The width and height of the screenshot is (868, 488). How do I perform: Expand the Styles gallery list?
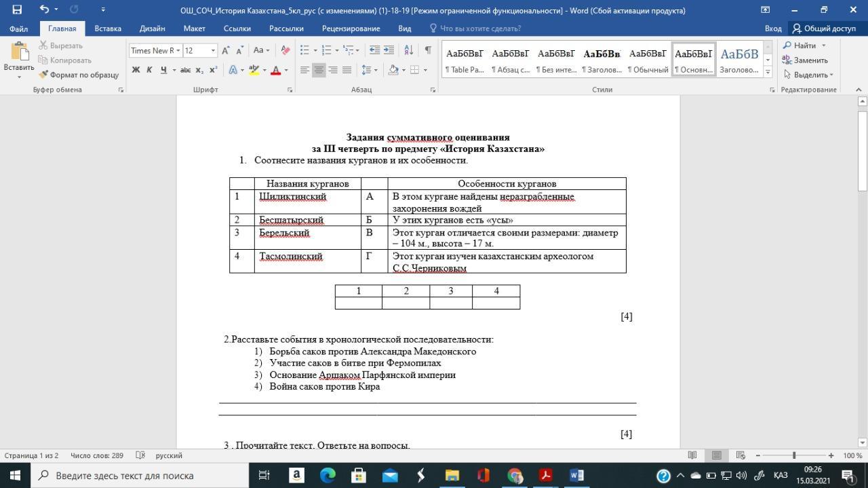[768, 71]
